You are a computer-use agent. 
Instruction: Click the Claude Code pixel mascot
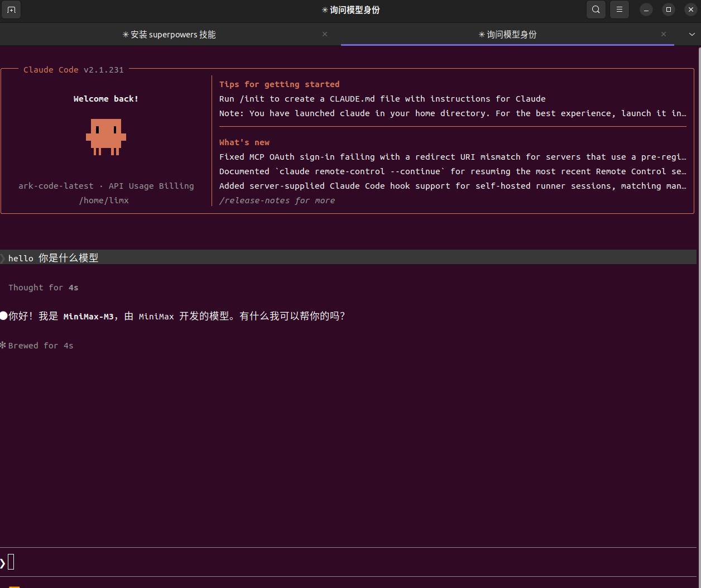[x=106, y=137]
